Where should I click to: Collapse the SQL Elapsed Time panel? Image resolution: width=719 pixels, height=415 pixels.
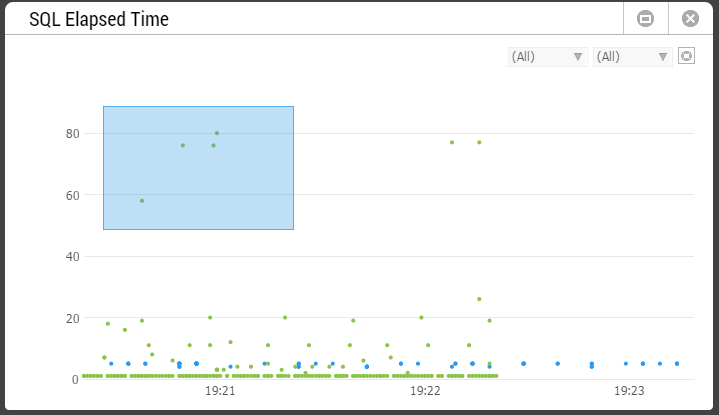(645, 19)
